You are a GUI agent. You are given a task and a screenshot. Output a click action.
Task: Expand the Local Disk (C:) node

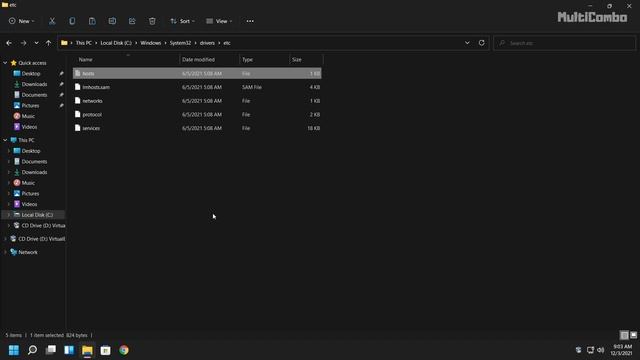pos(9,215)
